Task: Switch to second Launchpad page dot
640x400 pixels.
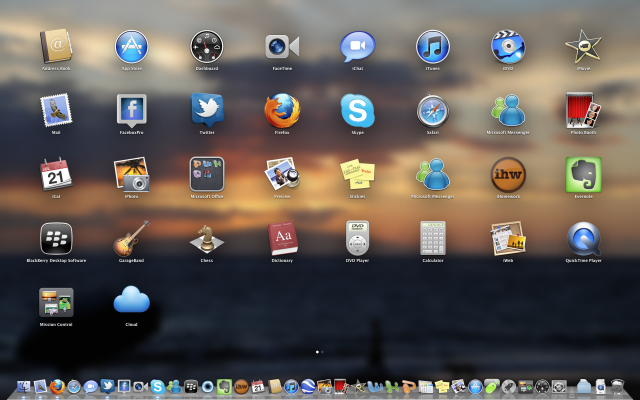Action: [x=322, y=352]
